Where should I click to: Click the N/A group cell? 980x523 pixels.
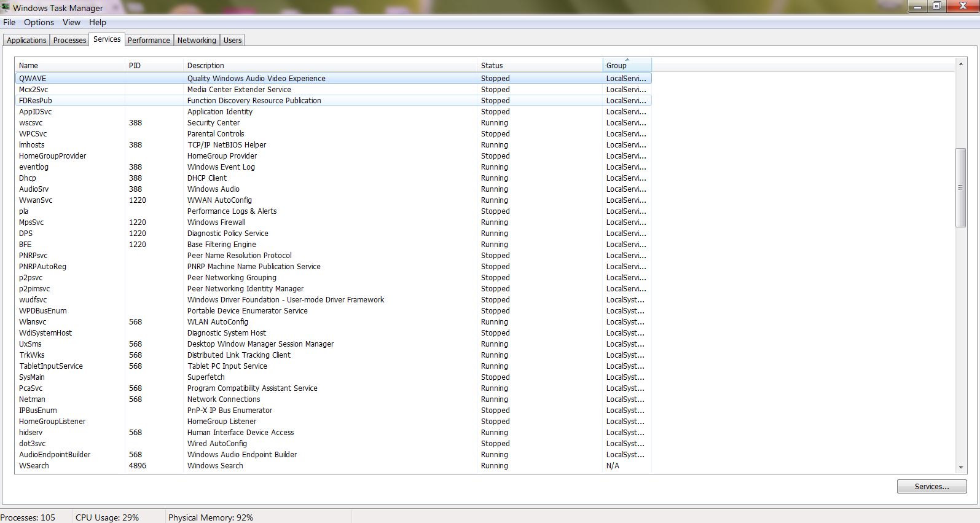coord(613,465)
